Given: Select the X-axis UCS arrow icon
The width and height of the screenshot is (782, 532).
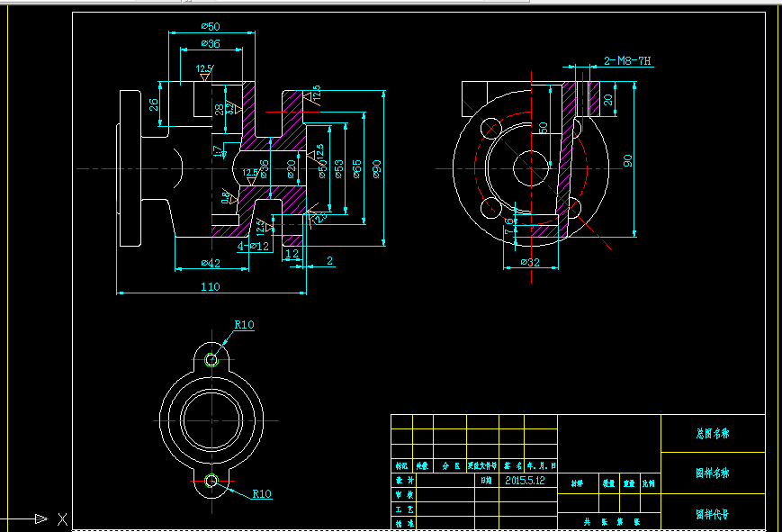Looking at the screenshot, I should (40, 518).
